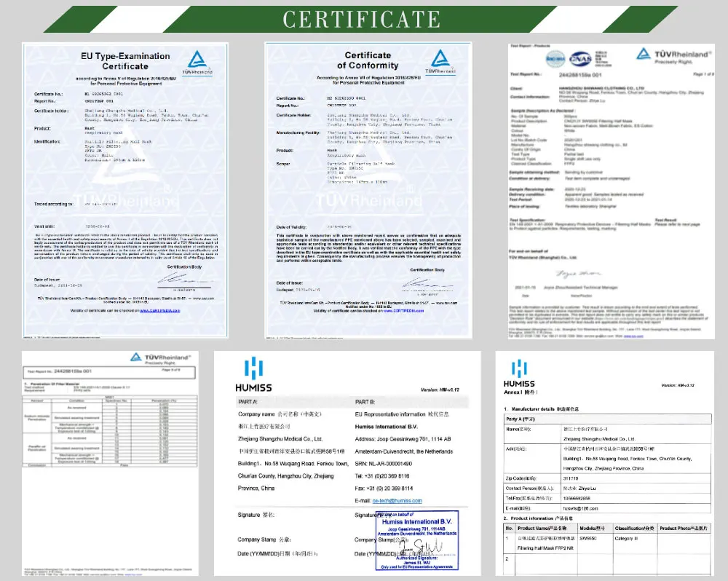Click model cell 'SW9550'
This screenshot has height=581, width=728.
587,539
